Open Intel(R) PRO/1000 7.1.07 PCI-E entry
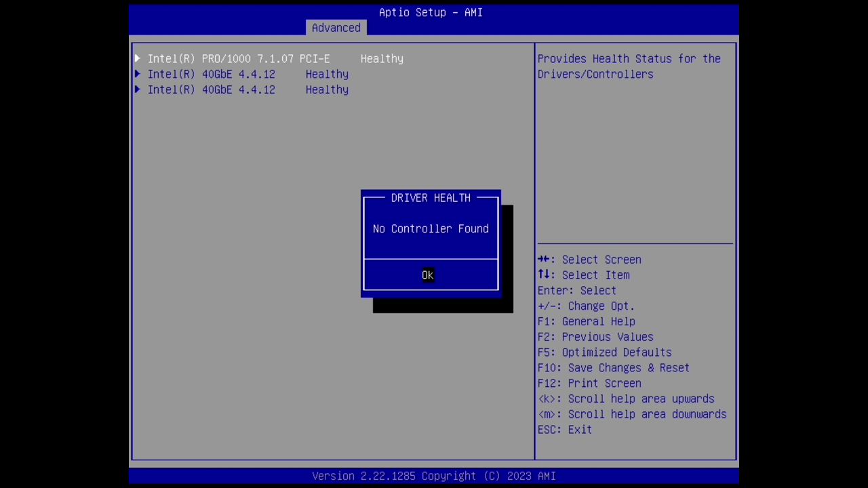The height and width of the screenshot is (488, 868). coord(239,59)
